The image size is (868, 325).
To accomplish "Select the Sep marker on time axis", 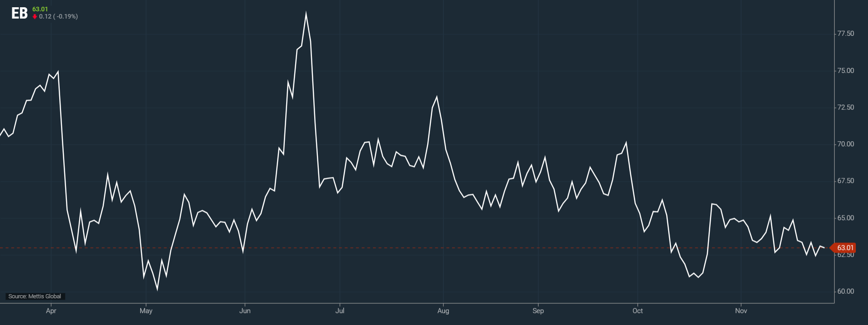I will pyautogui.click(x=538, y=311).
